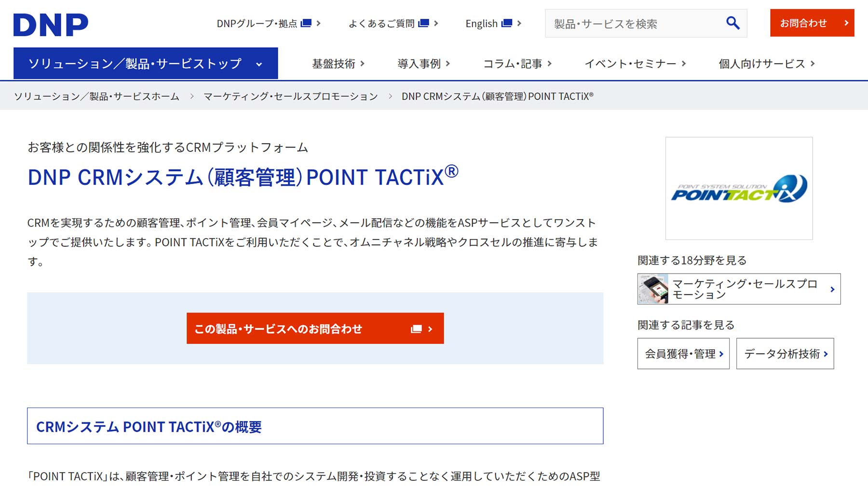The image size is (868, 488).
Task: Open the DNPグループ・拠点 link
Action: point(269,23)
